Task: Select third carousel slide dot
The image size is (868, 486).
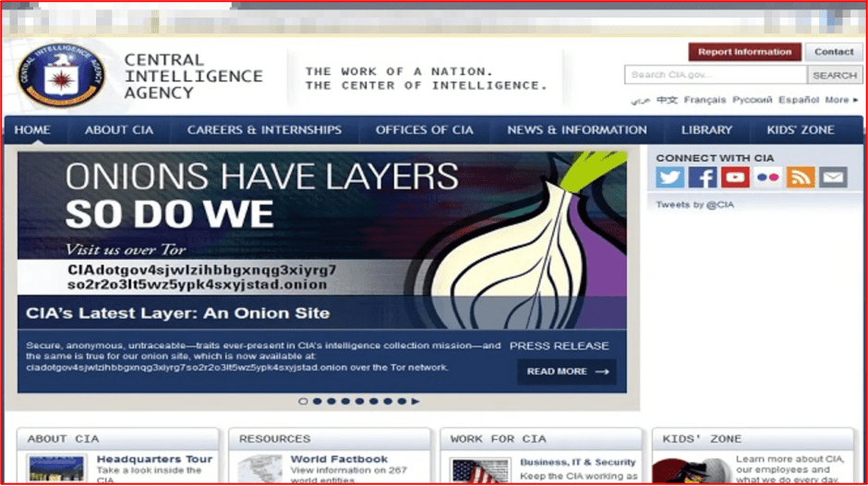Action: point(331,401)
